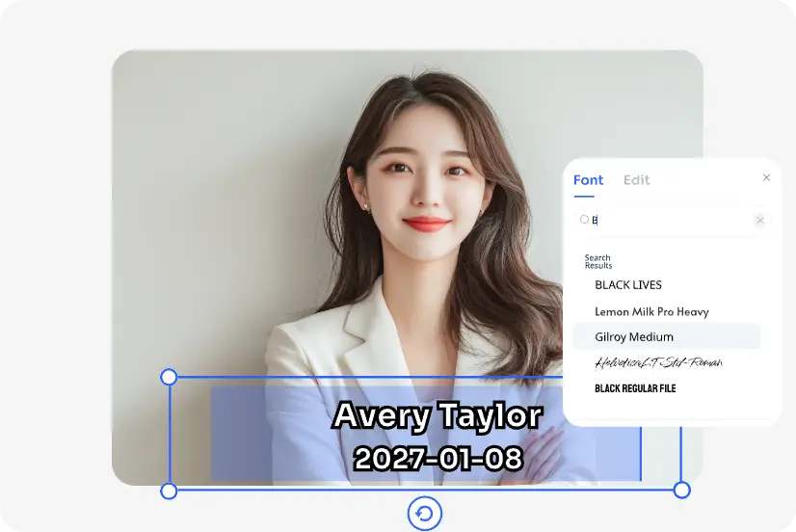Click the top-left resize handle of text box

(169, 377)
